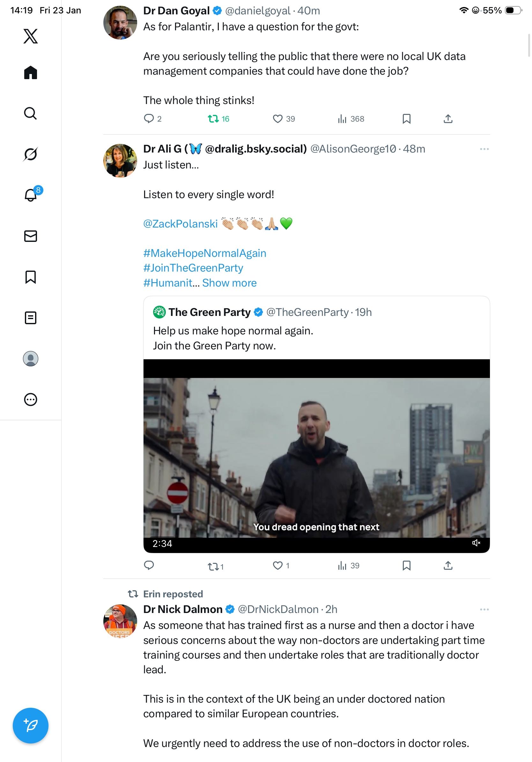Undo repost on Dr Dan Goyal's post
The width and height of the screenshot is (532, 762).
point(218,119)
